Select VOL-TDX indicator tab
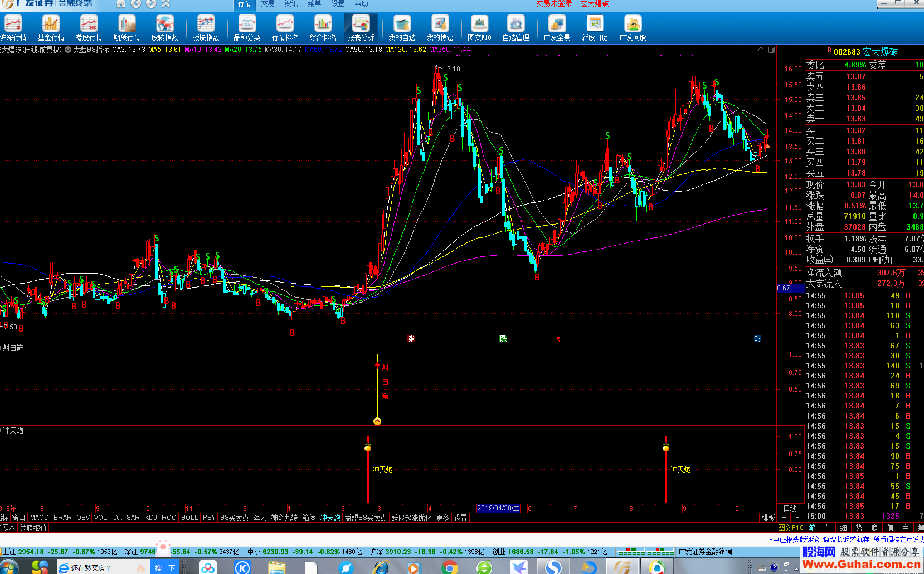The width and height of the screenshot is (924, 574). tap(108, 518)
